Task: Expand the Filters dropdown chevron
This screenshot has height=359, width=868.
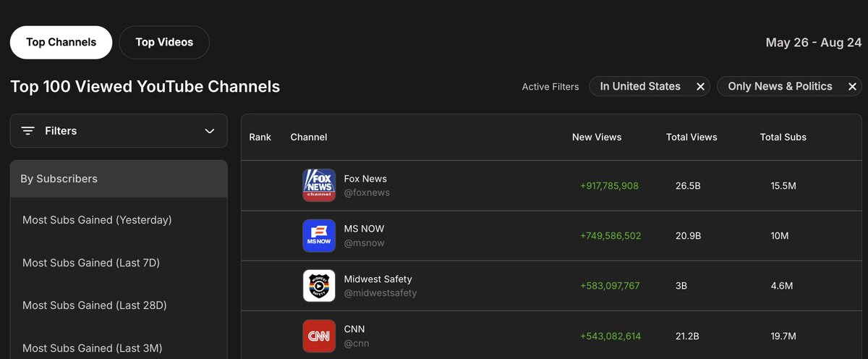Action: 210,131
